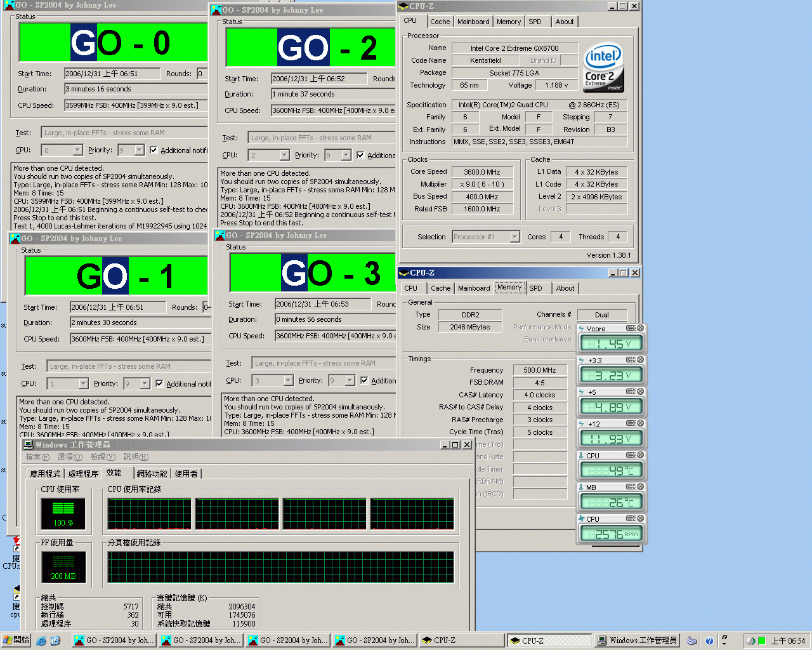Open the Priority dropdown in the GO - 0 window

coord(139,150)
